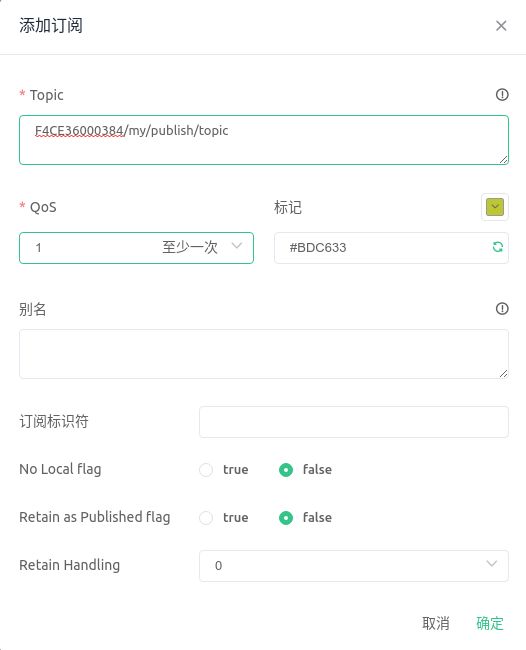Click the 订阅标识符 input field
The height and width of the screenshot is (650, 526).
click(354, 422)
